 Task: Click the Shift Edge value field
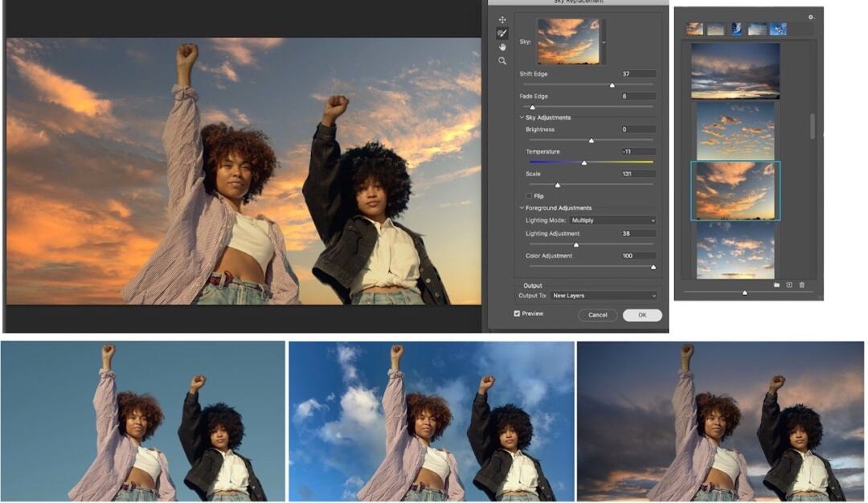click(638, 74)
